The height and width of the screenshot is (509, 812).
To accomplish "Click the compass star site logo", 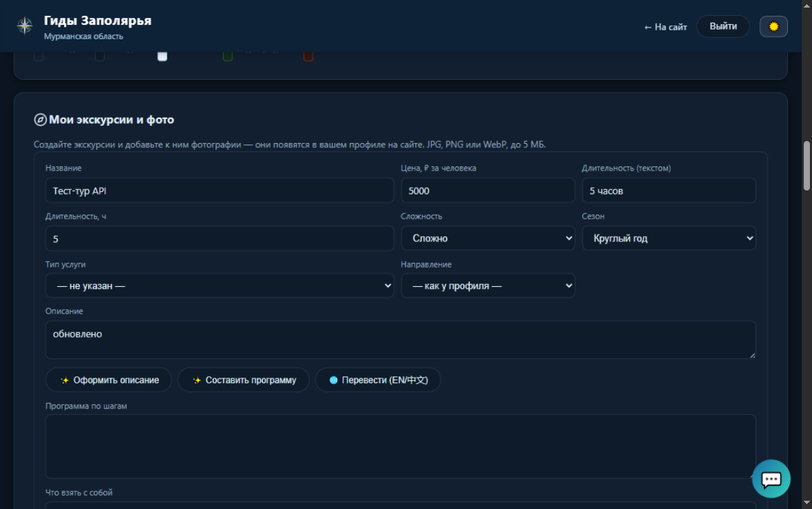I will [24, 25].
